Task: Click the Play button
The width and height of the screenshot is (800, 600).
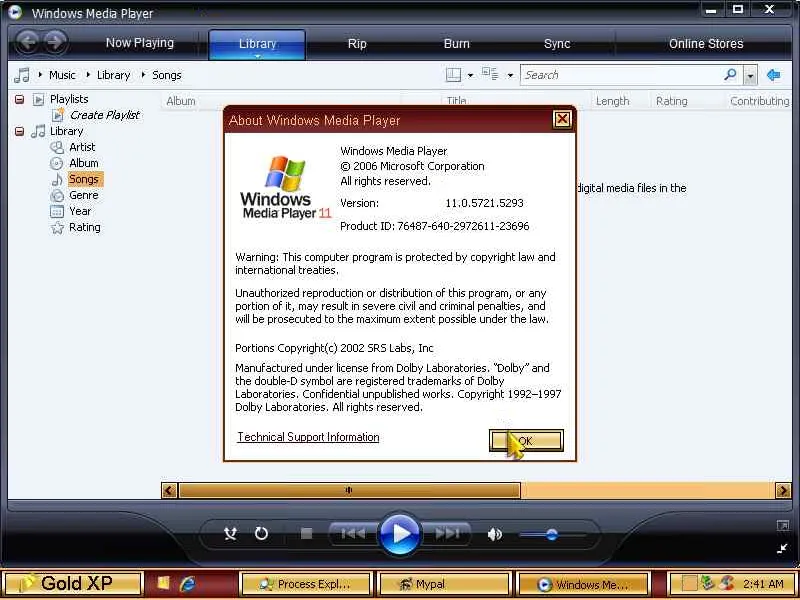Action: (400, 534)
